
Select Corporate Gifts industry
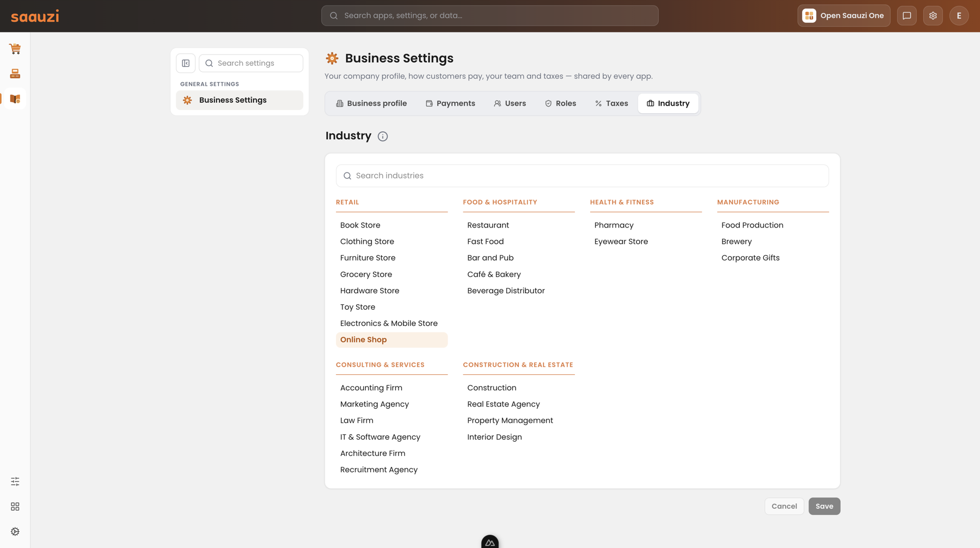773,258
